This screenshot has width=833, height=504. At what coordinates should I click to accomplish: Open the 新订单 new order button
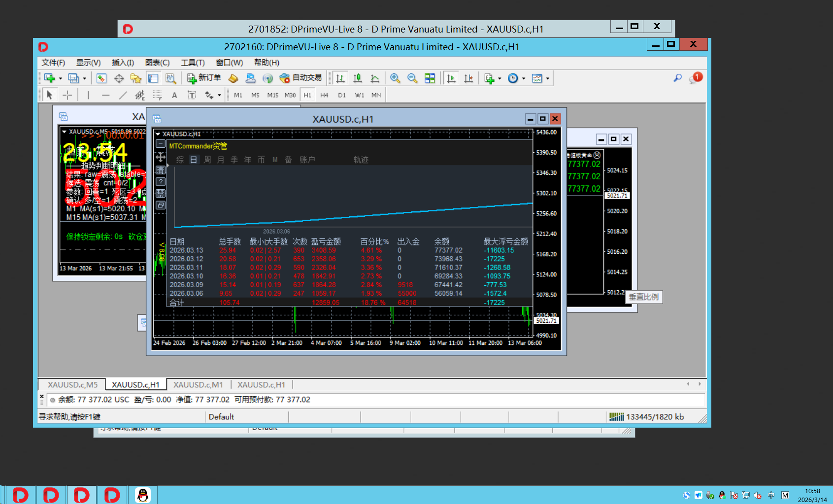[204, 78]
